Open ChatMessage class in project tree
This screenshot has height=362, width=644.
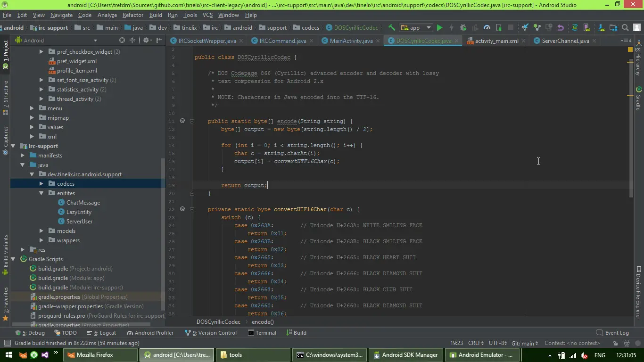coord(83,203)
